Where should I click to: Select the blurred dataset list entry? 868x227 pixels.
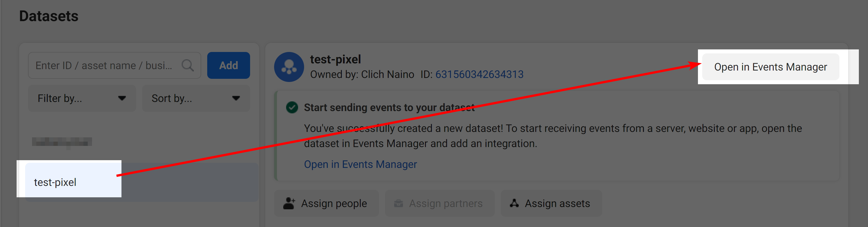pyautogui.click(x=62, y=142)
